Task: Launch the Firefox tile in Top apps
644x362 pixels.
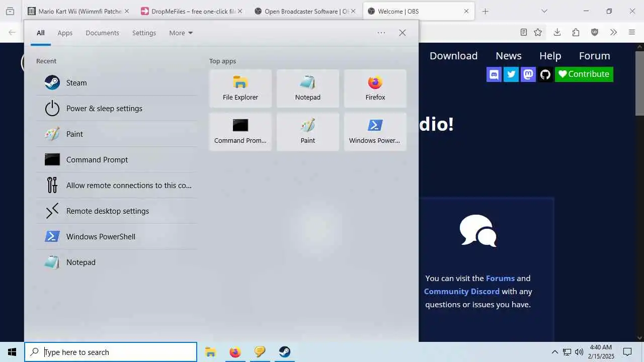Action: point(375,88)
